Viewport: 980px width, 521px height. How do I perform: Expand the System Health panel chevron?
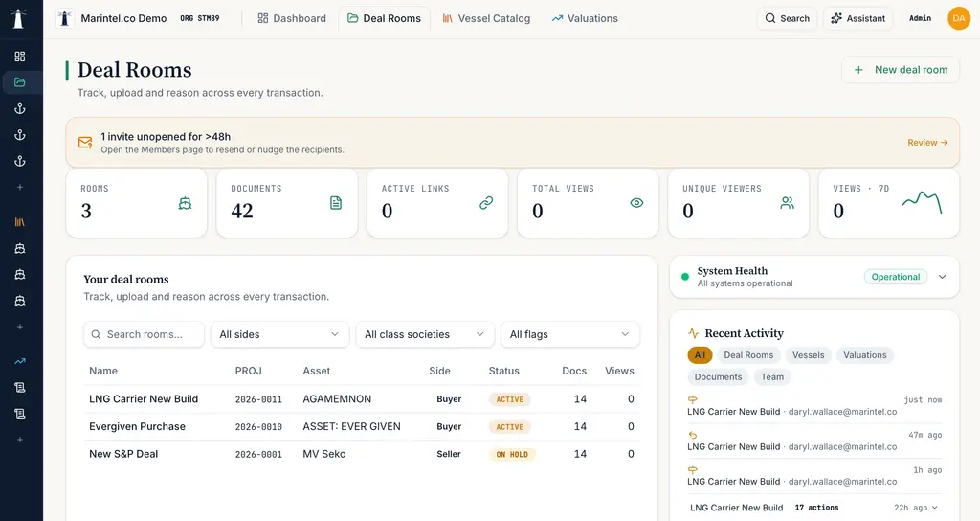[x=942, y=277]
